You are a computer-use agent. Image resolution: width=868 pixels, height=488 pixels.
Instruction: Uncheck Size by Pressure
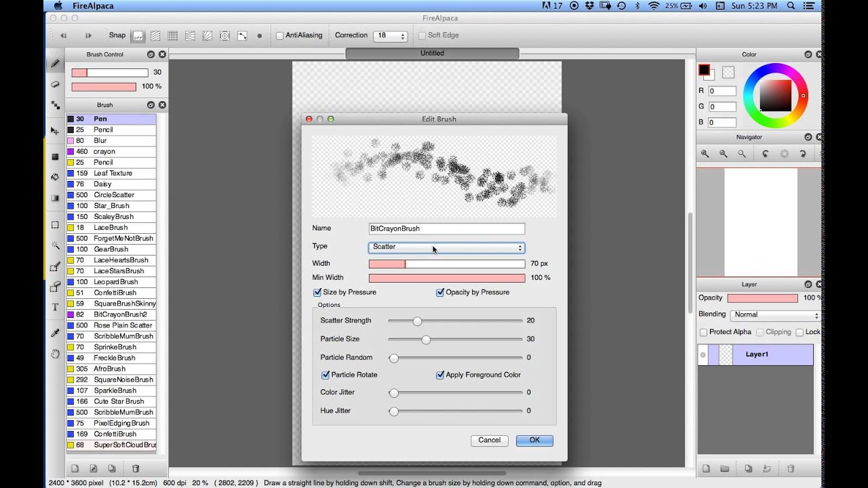tap(317, 292)
